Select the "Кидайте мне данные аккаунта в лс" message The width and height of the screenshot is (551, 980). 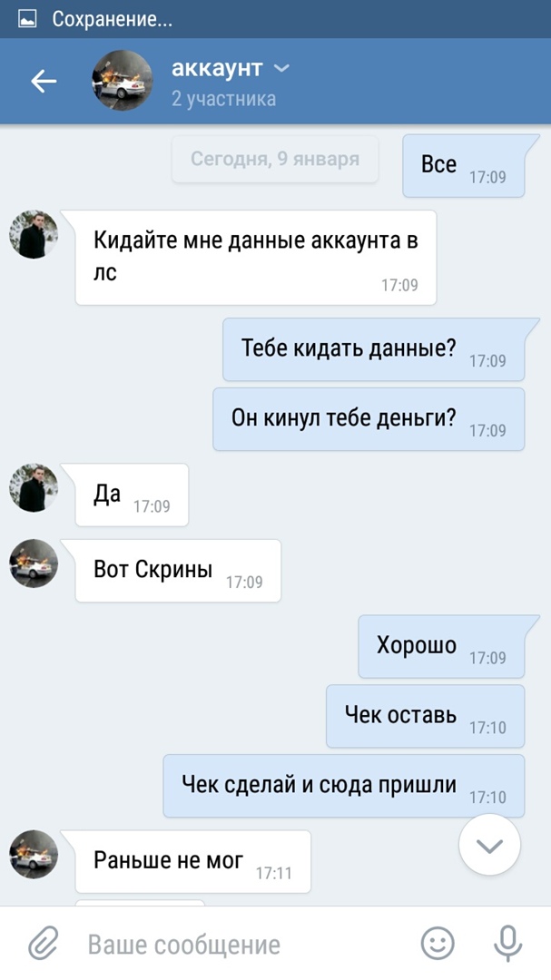pyautogui.click(x=256, y=258)
